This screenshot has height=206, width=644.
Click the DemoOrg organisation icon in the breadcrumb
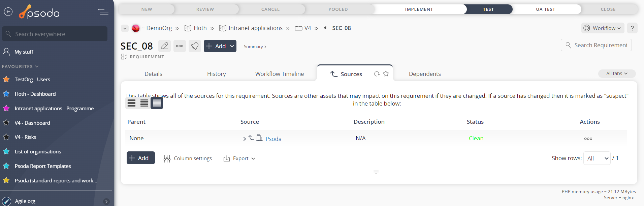pos(136,28)
